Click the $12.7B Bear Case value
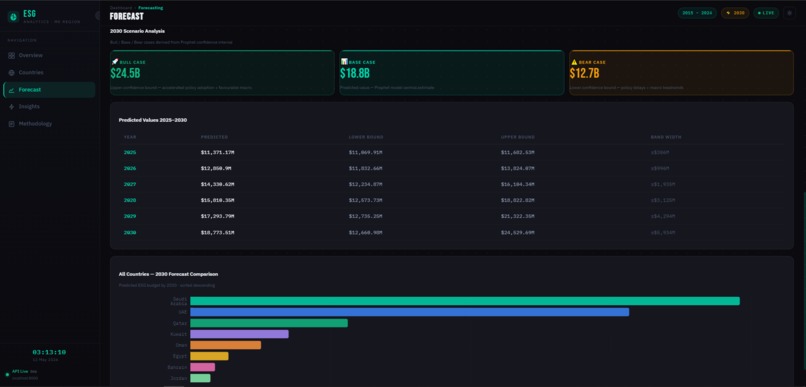This screenshot has width=806, height=387. [x=584, y=73]
